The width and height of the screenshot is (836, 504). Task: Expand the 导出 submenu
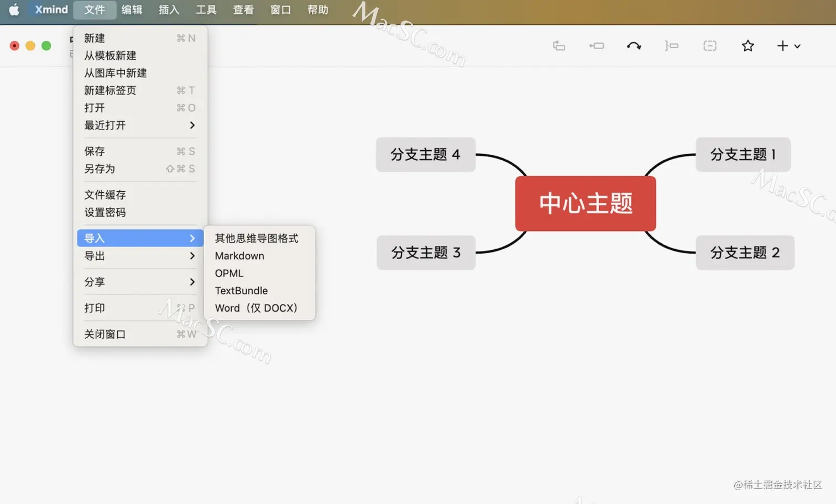click(140, 256)
